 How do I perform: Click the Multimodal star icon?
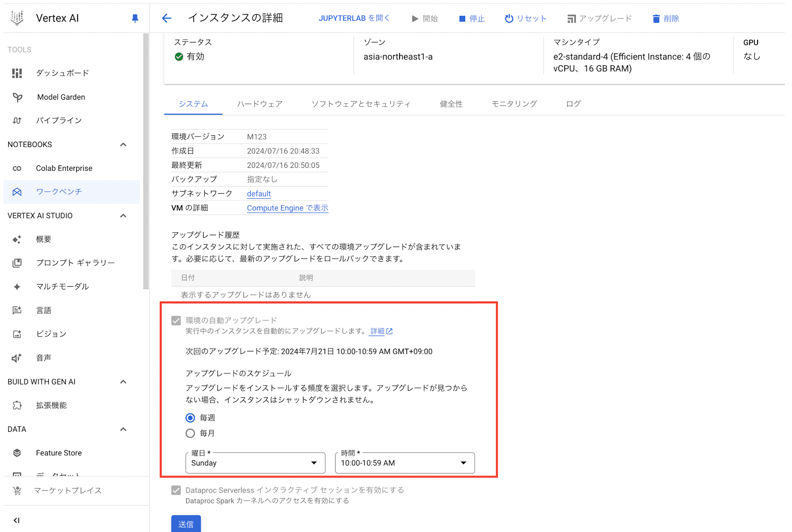point(17,287)
